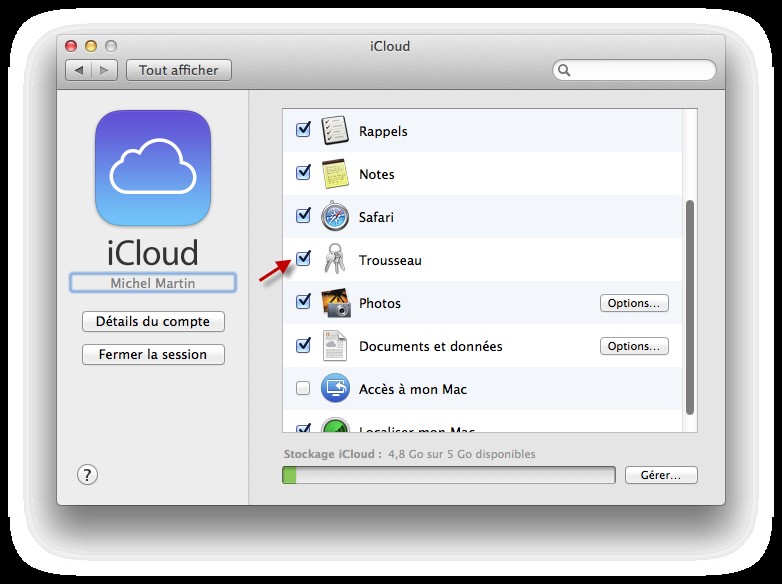This screenshot has height=584, width=782.
Task: Click the Trousseau keys icon
Action: pyautogui.click(x=335, y=260)
